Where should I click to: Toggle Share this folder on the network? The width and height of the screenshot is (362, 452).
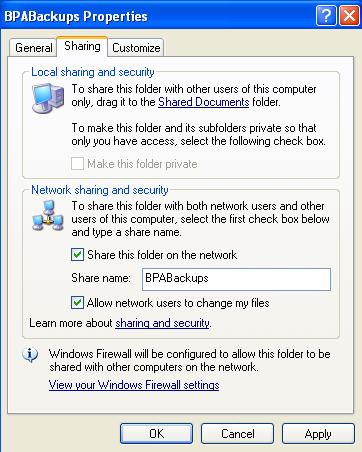pos(77,255)
